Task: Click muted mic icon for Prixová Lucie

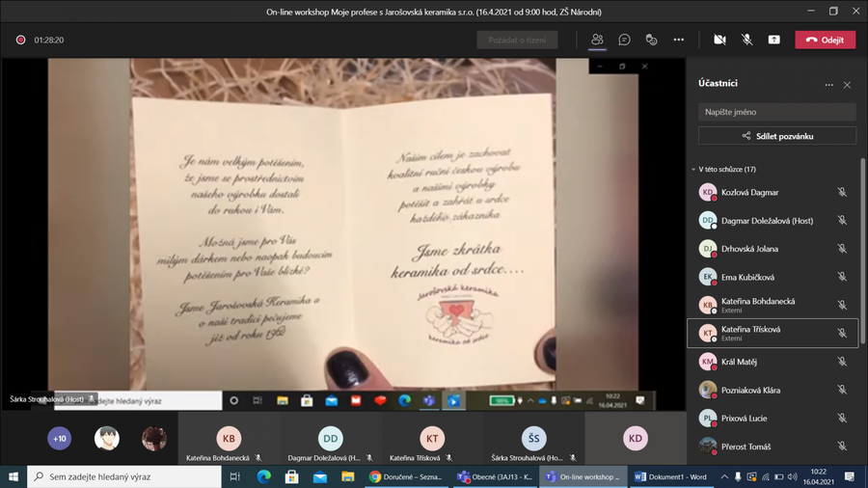Action: coord(842,419)
